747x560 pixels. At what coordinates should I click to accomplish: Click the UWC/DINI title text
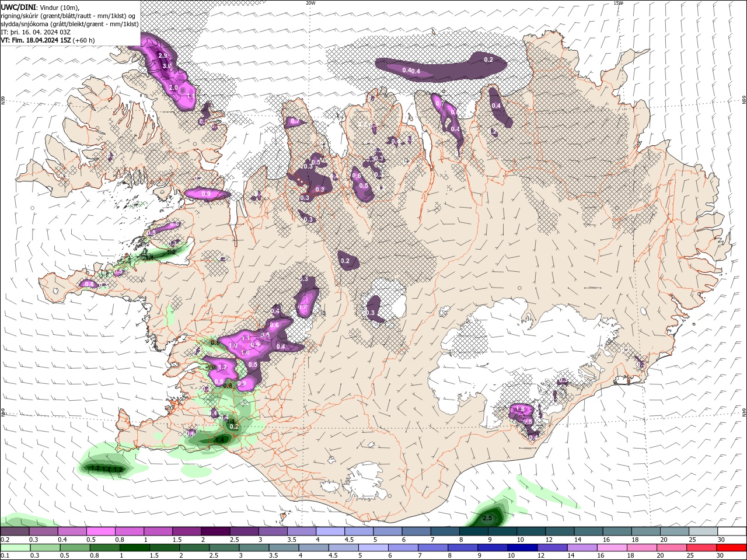click(18, 6)
